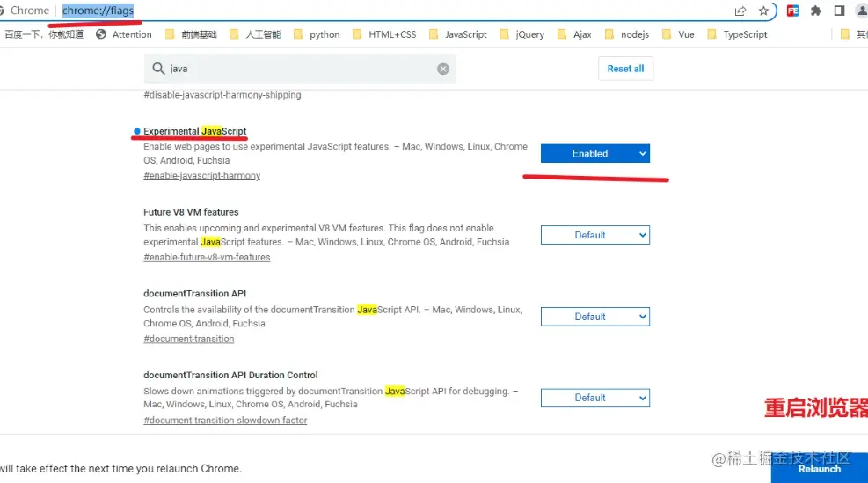Toggle the browser side panel icon
The width and height of the screenshot is (868, 483).
[x=839, y=11]
